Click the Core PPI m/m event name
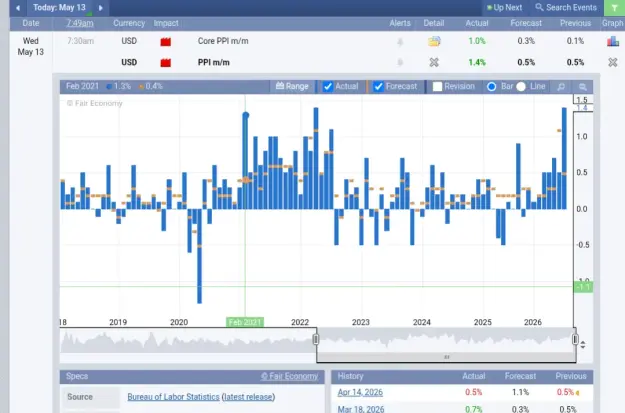 pos(223,41)
